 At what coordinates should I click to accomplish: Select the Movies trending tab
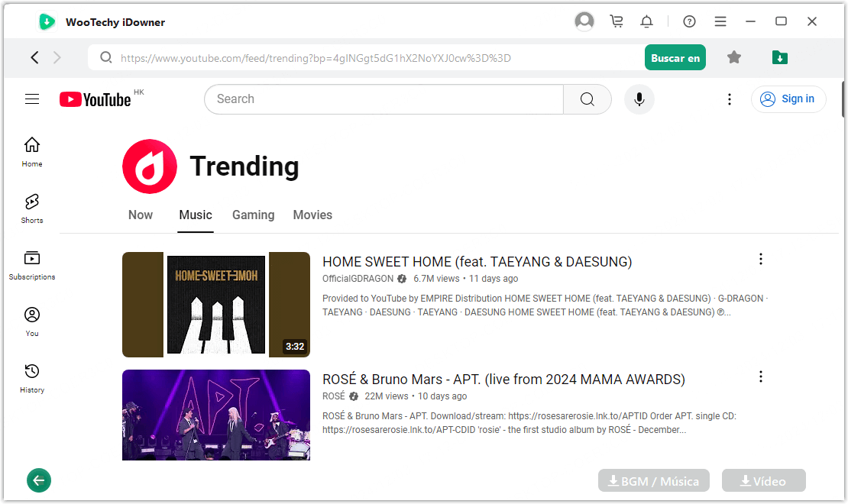click(x=312, y=215)
